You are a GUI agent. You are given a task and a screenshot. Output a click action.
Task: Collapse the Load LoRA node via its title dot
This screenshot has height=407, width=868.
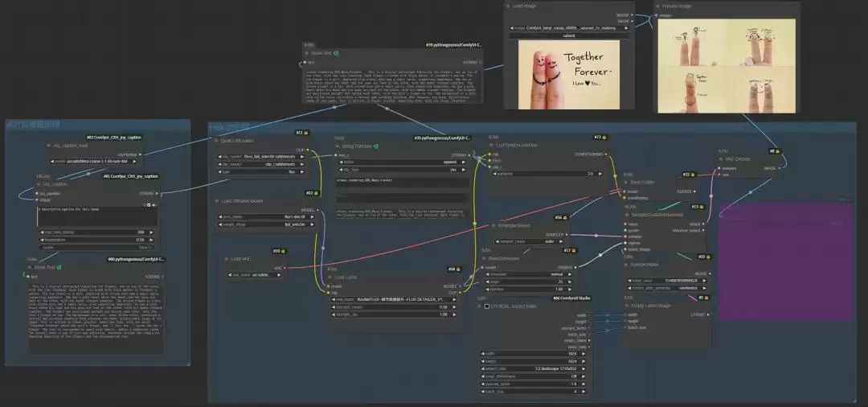pyautogui.click(x=330, y=277)
